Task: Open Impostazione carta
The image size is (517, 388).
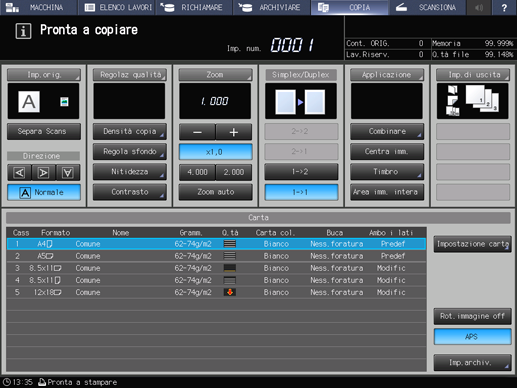Action: click(x=472, y=244)
